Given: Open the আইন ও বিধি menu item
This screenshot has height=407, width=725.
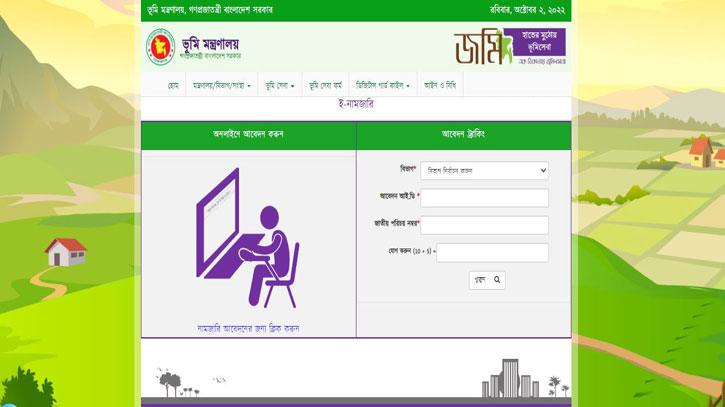Looking at the screenshot, I should [x=440, y=85].
